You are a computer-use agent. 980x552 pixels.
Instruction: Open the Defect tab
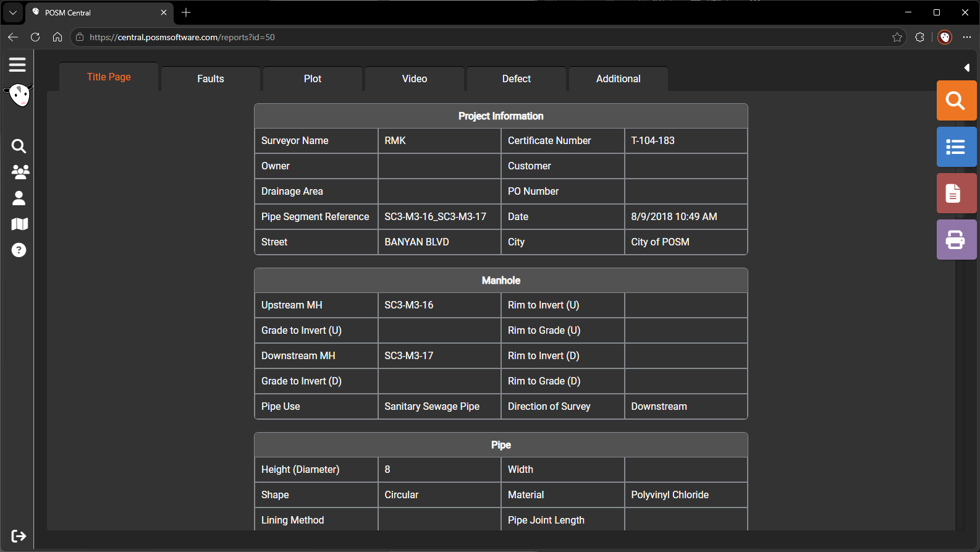click(x=517, y=79)
